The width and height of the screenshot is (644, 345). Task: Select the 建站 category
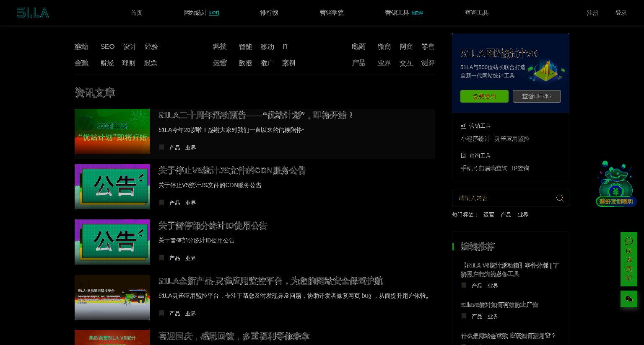click(81, 46)
